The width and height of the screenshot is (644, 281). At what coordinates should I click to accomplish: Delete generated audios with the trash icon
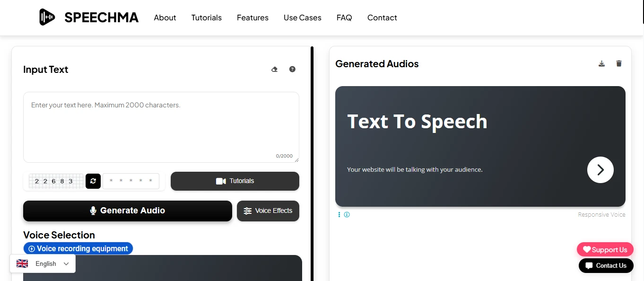point(619,63)
